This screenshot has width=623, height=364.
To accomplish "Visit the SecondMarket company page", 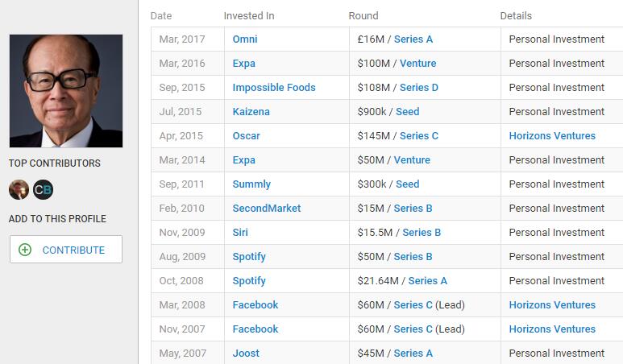I will point(267,209).
